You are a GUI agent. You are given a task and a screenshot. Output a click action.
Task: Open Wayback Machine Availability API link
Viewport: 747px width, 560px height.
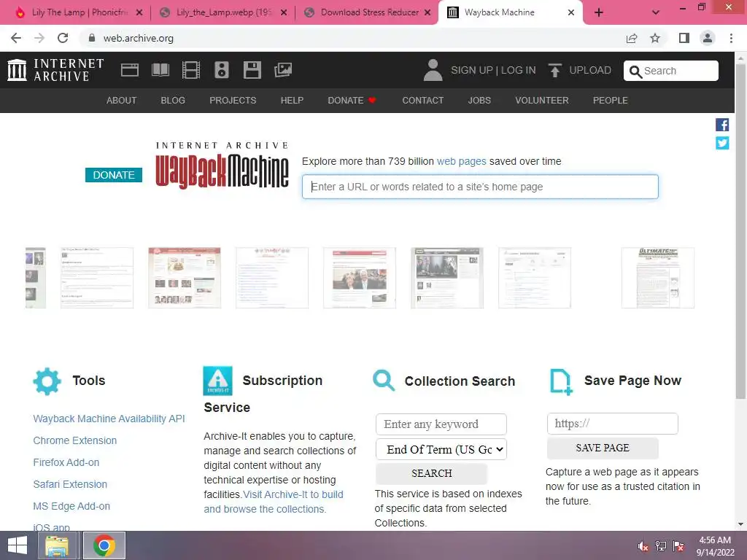[x=109, y=419]
